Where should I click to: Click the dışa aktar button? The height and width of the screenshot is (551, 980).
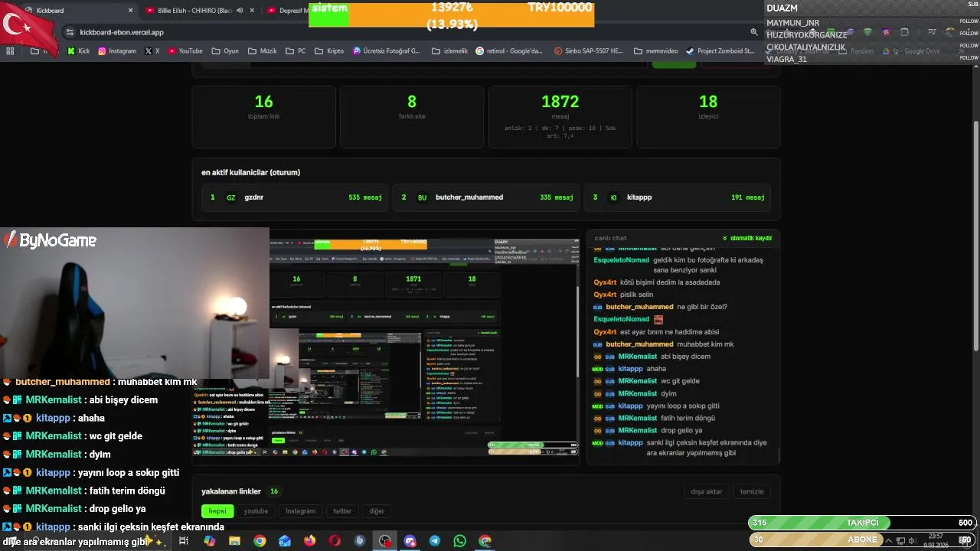(706, 491)
